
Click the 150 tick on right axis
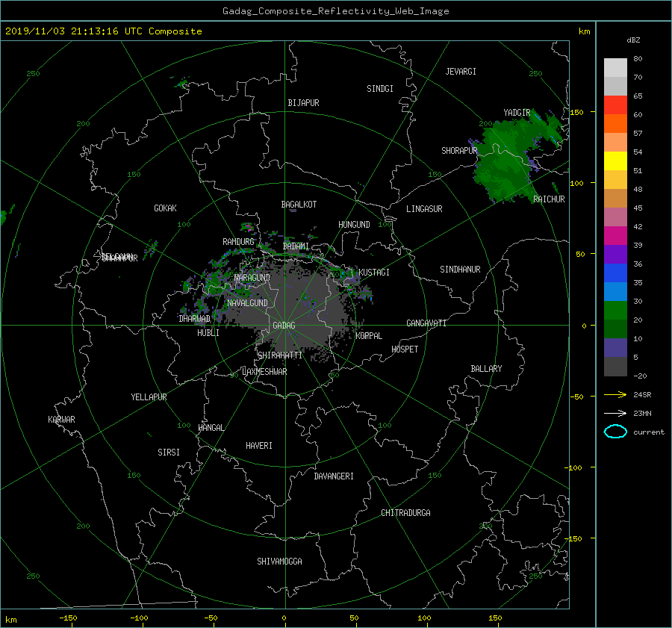click(x=576, y=112)
